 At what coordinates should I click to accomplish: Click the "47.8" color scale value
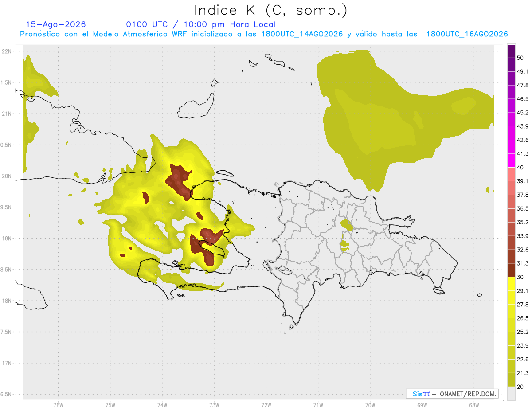pos(523,85)
